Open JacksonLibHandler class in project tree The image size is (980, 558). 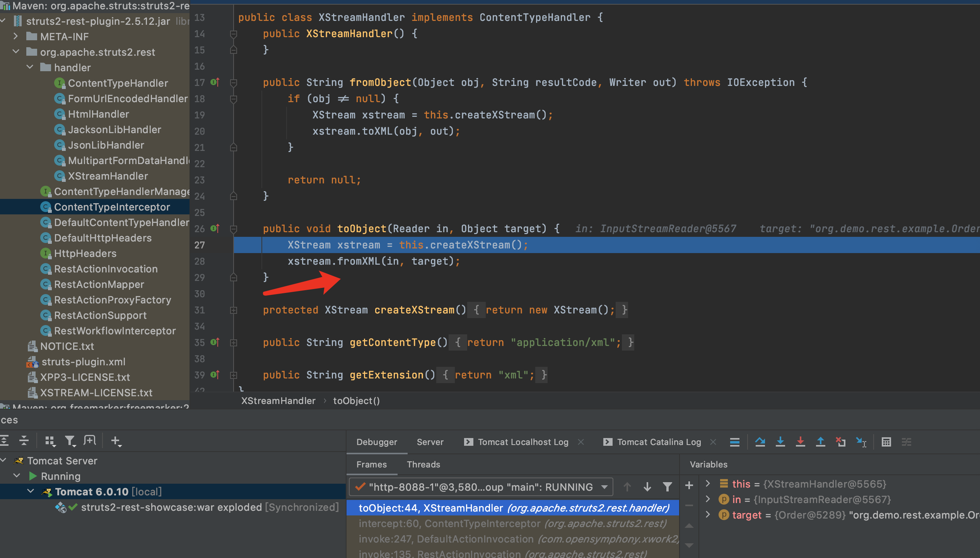pyautogui.click(x=114, y=130)
